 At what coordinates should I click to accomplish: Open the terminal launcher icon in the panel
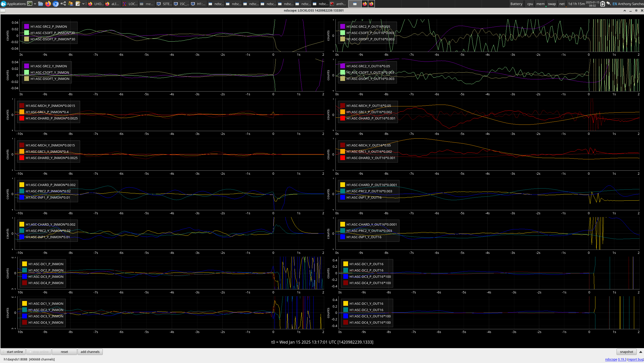30,4
